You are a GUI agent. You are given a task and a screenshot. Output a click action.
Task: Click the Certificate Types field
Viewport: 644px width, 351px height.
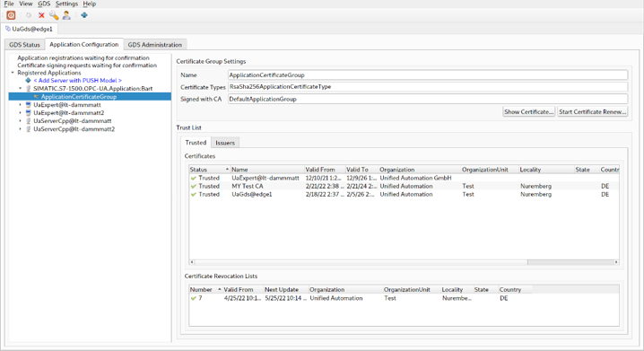[x=428, y=87]
